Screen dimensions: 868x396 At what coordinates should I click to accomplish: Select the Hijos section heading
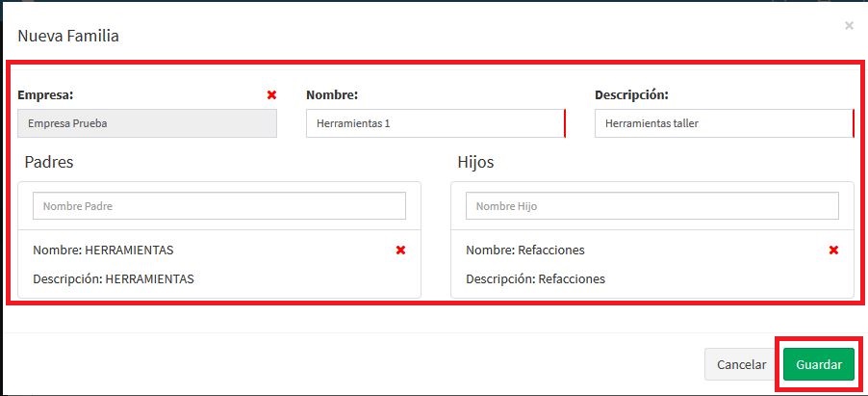coord(475,162)
